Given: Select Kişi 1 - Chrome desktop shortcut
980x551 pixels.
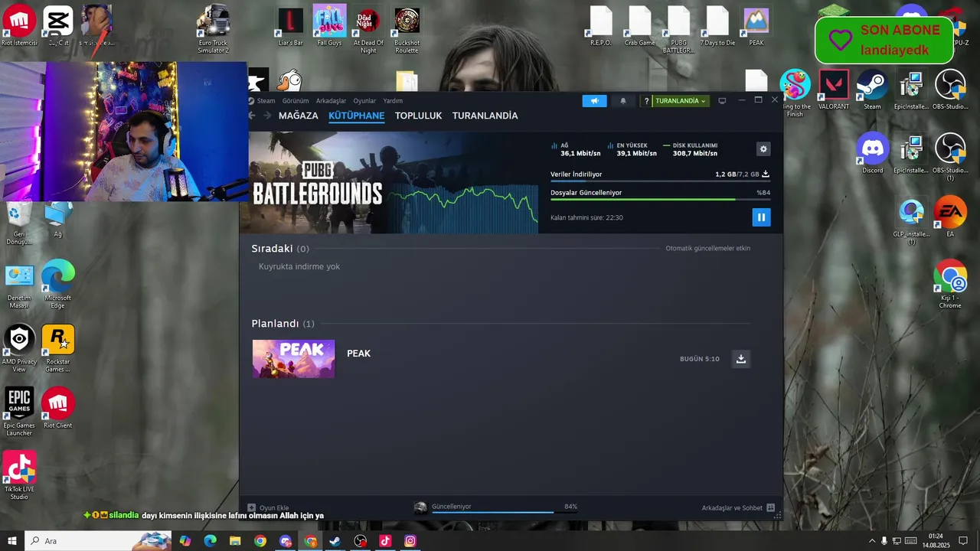Looking at the screenshot, I should [950, 285].
